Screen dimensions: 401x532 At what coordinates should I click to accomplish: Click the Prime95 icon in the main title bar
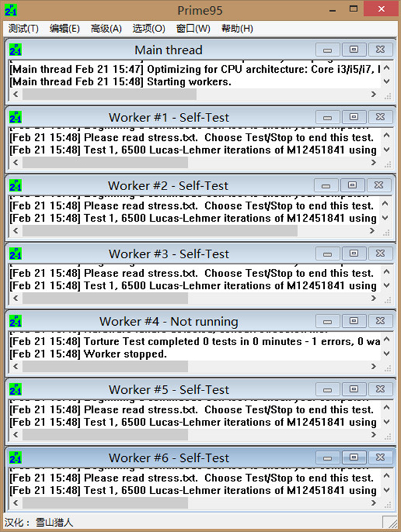tap(11, 11)
